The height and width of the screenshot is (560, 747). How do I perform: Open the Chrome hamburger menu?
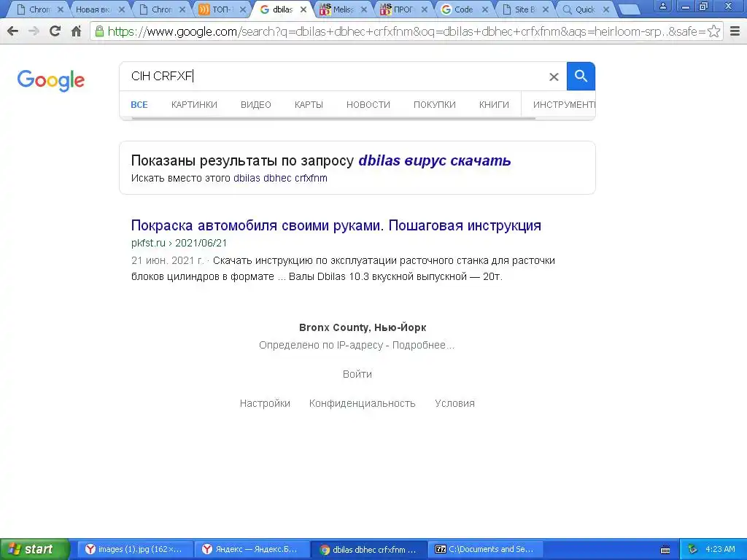(735, 31)
